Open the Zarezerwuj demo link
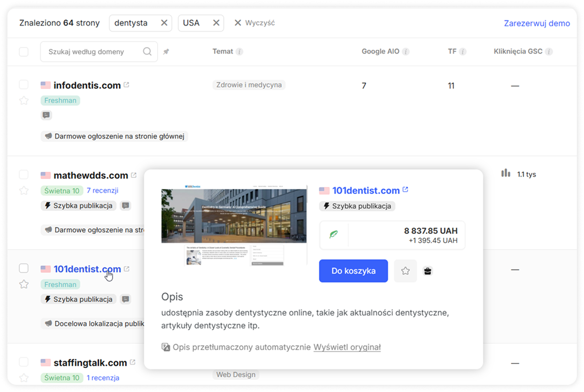The image size is (584, 392). click(537, 23)
